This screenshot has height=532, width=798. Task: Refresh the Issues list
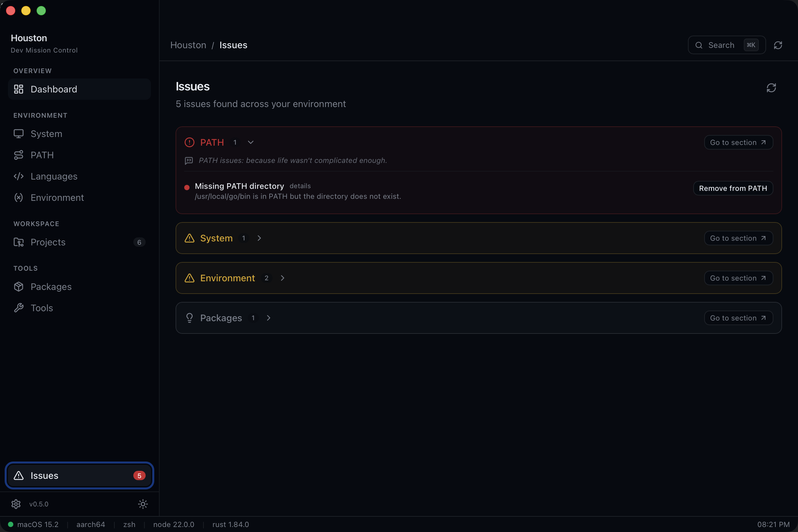[x=771, y=87]
